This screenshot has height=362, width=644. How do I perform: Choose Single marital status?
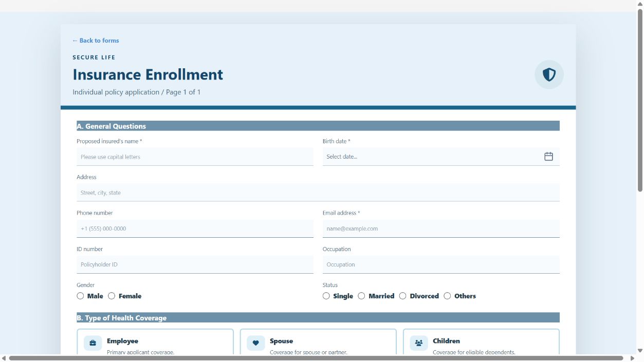point(326,296)
